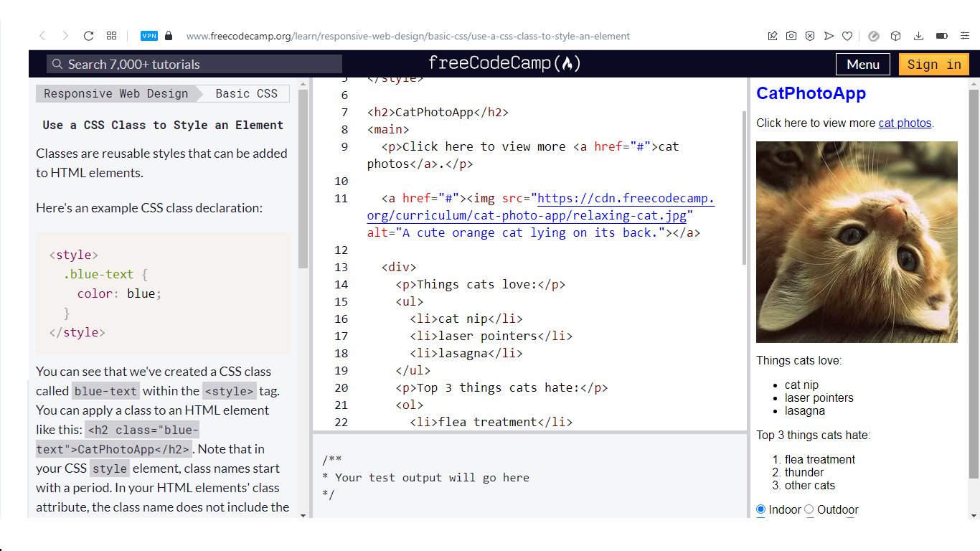Click the 'Use a CSS Class to Style an Element' title

[x=163, y=125]
